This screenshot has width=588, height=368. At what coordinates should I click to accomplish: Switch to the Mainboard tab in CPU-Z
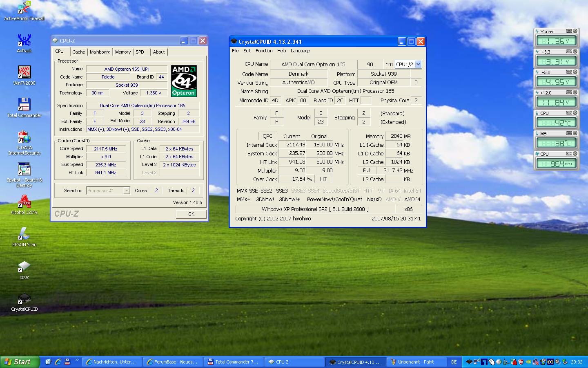tap(100, 52)
